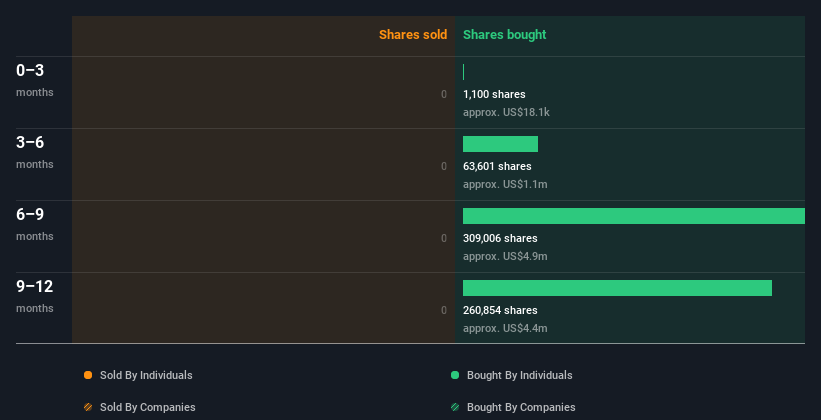Image resolution: width=821 pixels, height=420 pixels.
Task: Click the green bar for 6–9 months
Action: [x=634, y=216]
